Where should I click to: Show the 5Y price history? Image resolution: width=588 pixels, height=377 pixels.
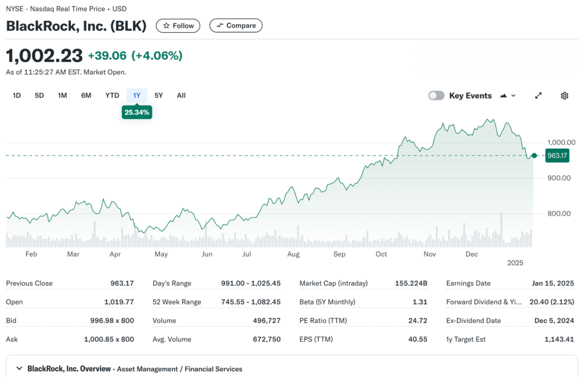pyautogui.click(x=158, y=96)
